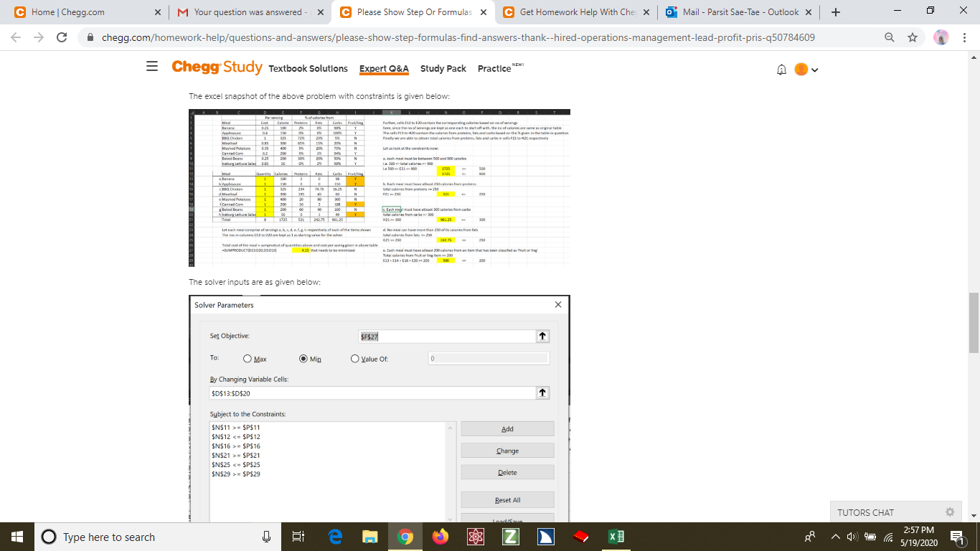Open the Windows notification center
The height and width of the screenshot is (551, 980).
(957, 537)
